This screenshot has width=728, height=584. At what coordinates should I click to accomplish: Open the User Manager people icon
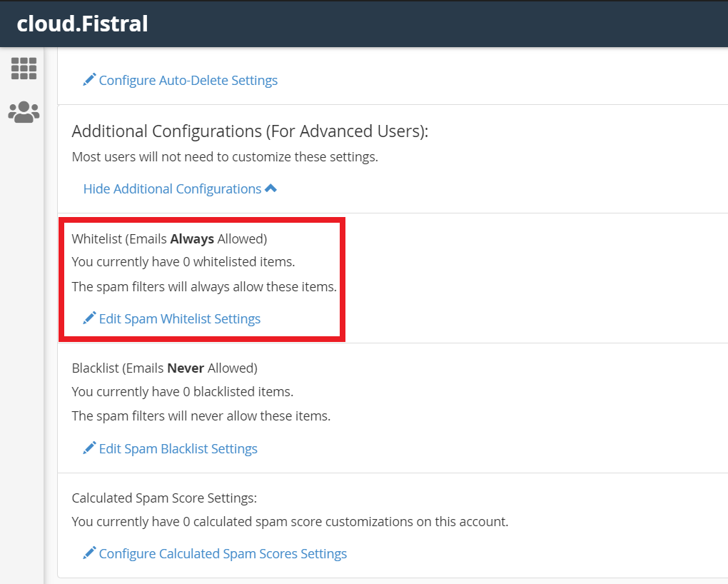point(24,112)
